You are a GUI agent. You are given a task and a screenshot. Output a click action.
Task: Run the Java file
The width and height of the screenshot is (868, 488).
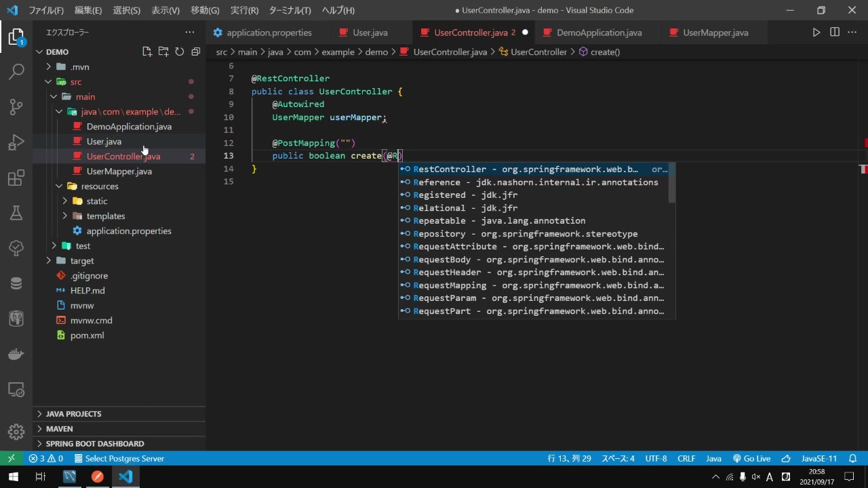[x=816, y=32]
